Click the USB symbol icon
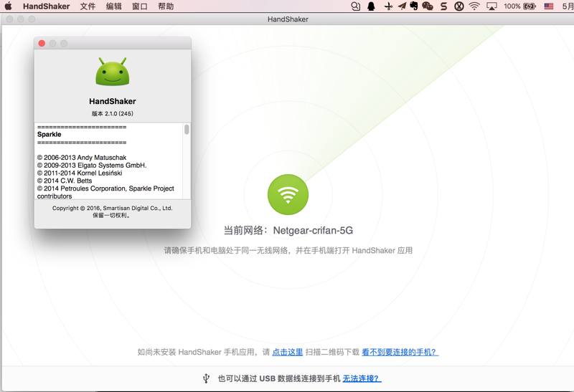 click(x=206, y=378)
